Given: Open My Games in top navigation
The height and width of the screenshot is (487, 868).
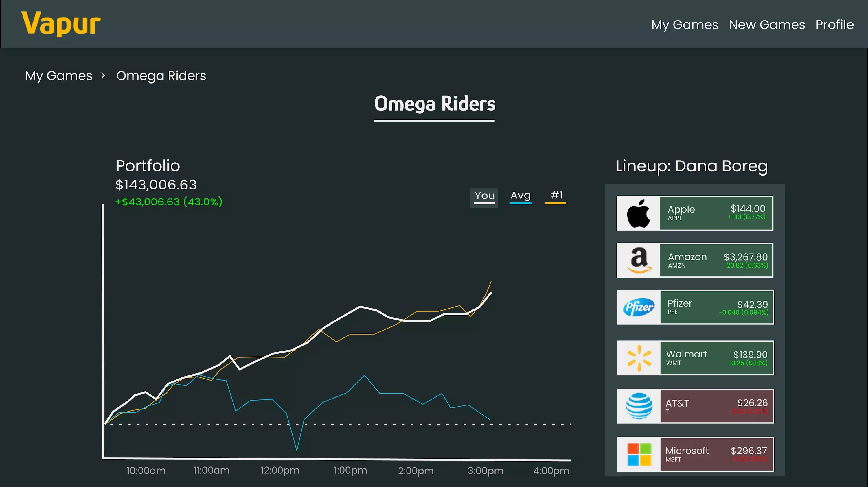Looking at the screenshot, I should click(x=684, y=25).
